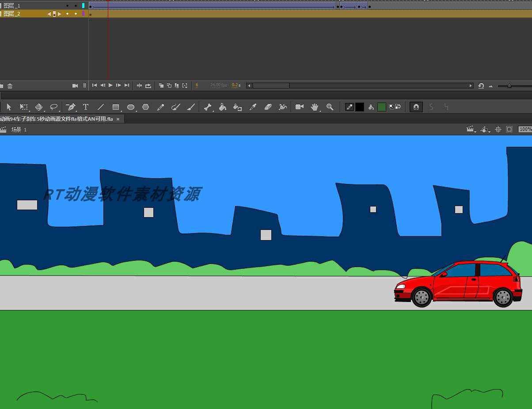Image resolution: width=532 pixels, height=409 pixels.
Task: Select the 图层_2 layer
Action: click(x=12, y=14)
